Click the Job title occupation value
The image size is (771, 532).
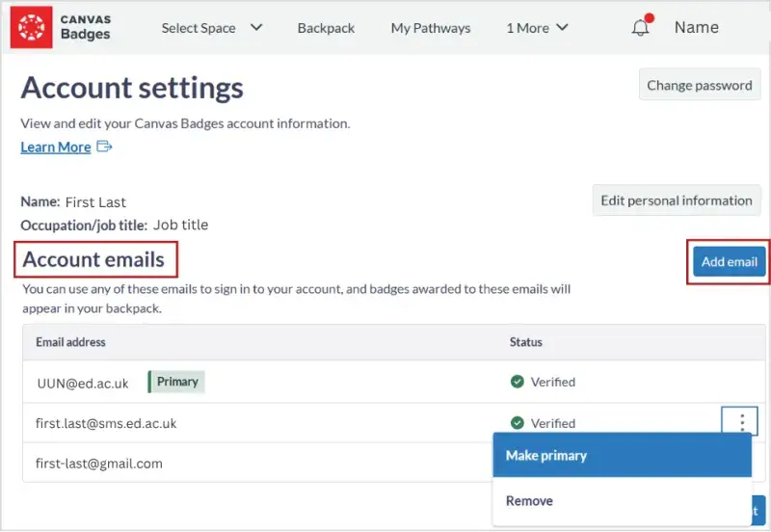180,225
